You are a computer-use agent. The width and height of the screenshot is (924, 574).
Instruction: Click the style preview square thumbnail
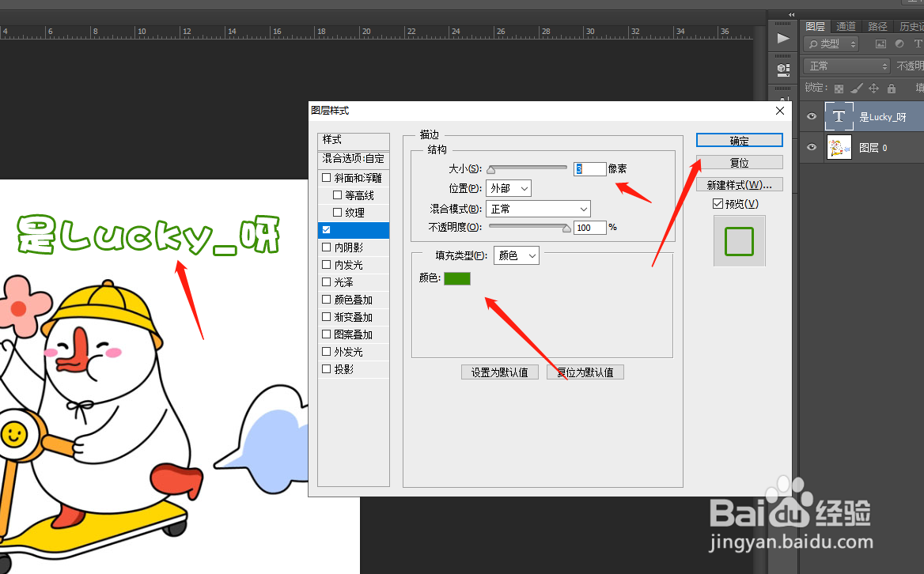pyautogui.click(x=739, y=241)
